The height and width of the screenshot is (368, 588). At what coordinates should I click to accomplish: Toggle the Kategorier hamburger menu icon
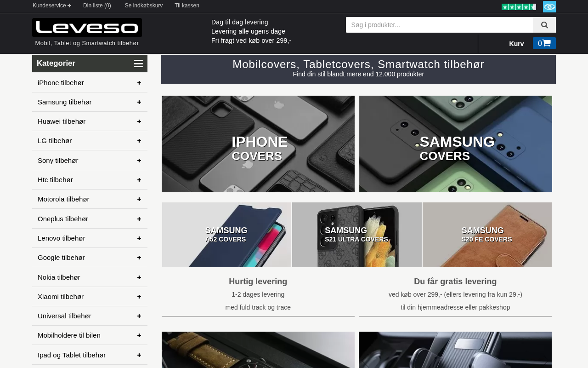138,63
